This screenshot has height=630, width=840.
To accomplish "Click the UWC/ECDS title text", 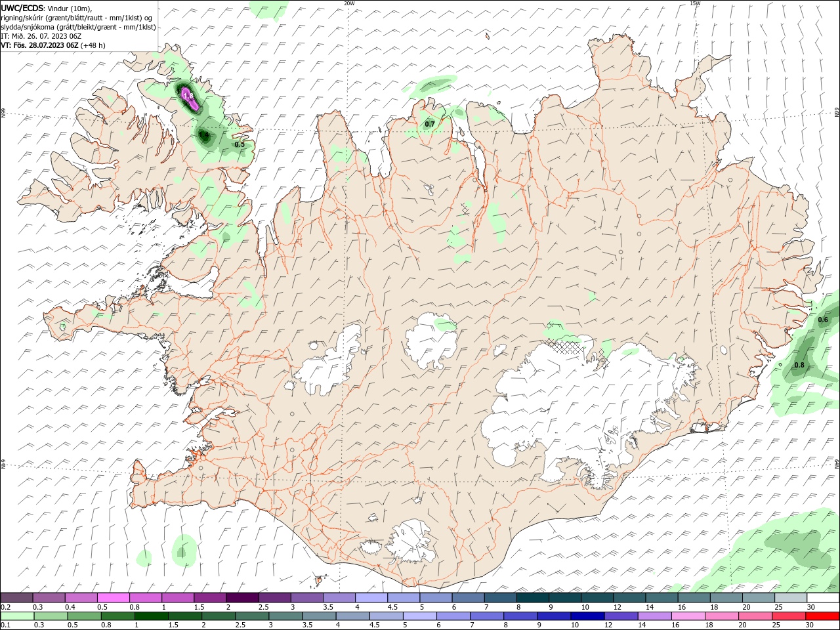I will click(22, 8).
